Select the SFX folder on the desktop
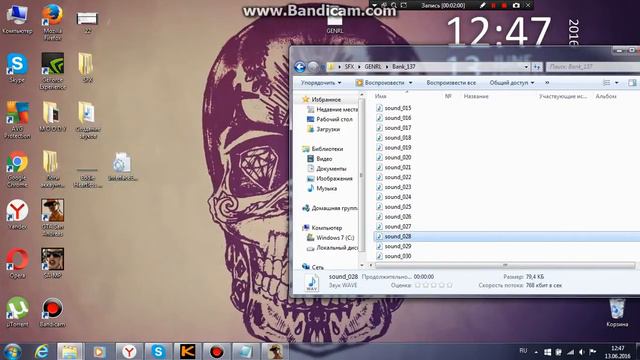The image size is (640, 360). pyautogui.click(x=87, y=68)
